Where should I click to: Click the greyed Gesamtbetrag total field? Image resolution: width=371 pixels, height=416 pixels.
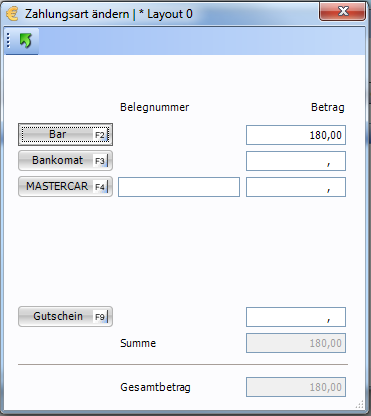tap(296, 387)
